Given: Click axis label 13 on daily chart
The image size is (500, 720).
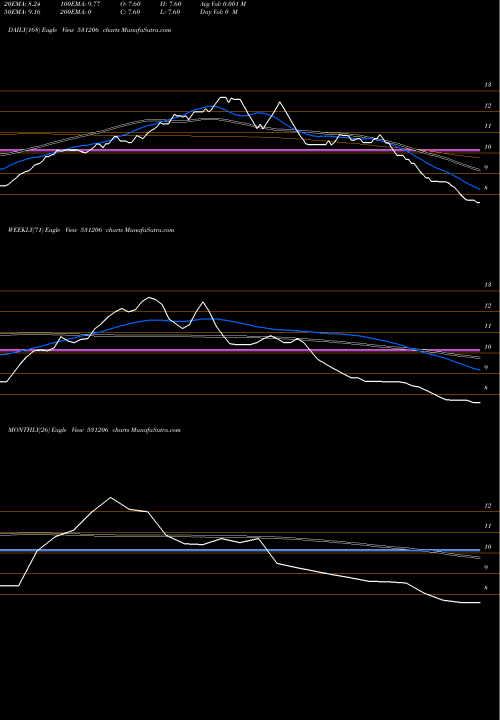Looking at the screenshot, I should coord(488,85).
